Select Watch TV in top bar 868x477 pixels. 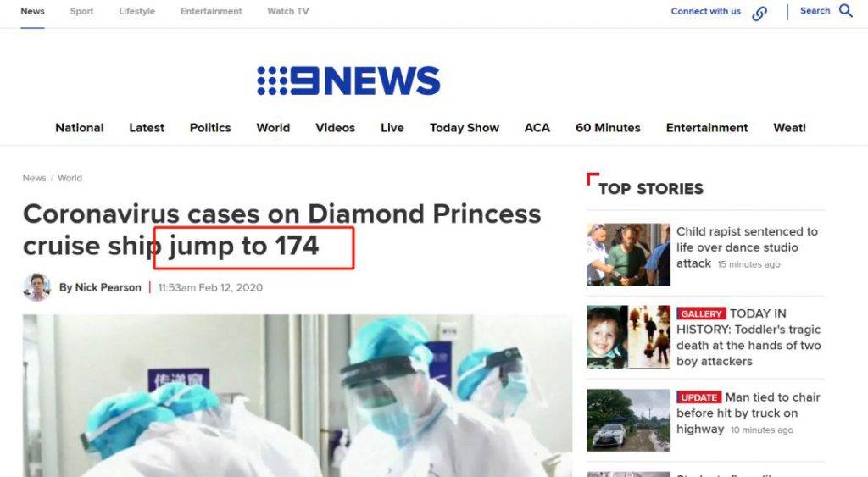pos(288,11)
